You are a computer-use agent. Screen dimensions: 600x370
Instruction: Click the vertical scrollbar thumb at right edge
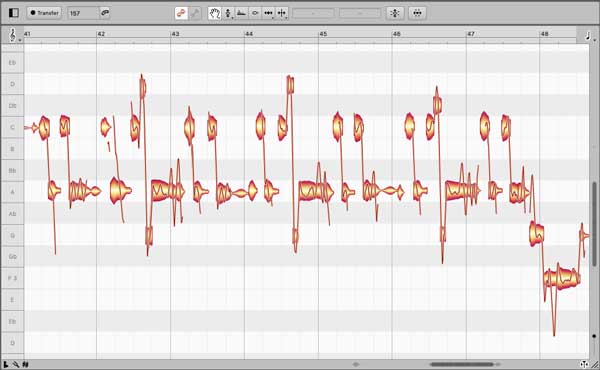tap(594, 224)
